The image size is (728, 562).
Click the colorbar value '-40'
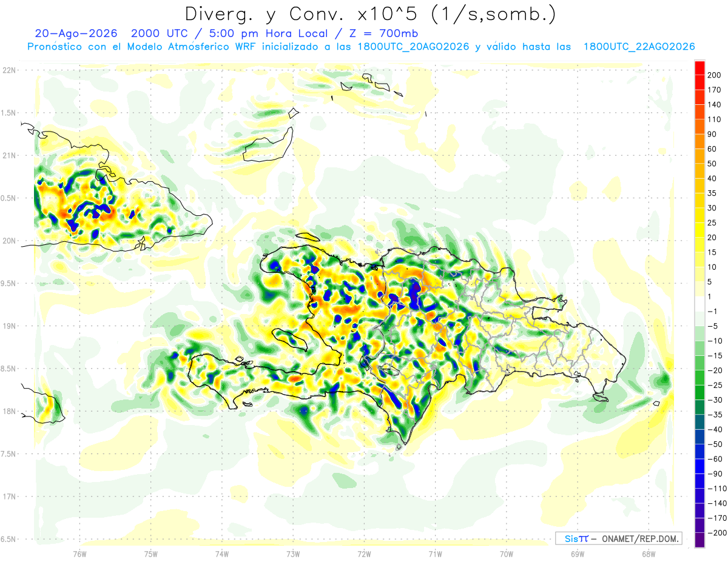coord(714,429)
